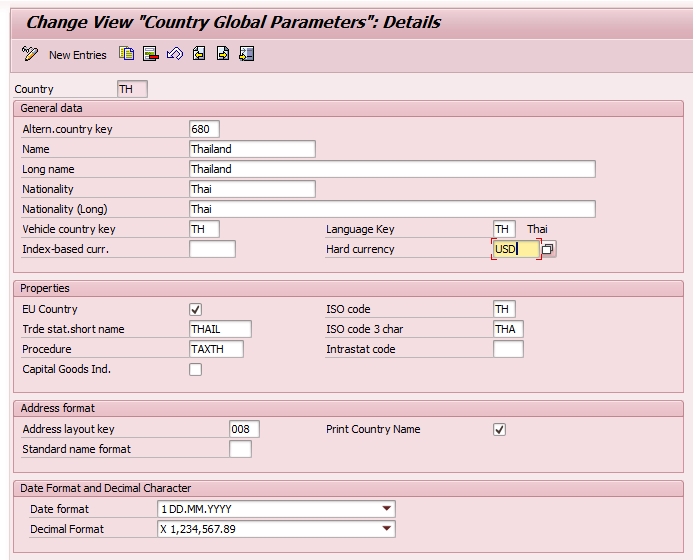The height and width of the screenshot is (560, 693).
Task: Click the Delete entry toolbar icon
Action: [151, 54]
